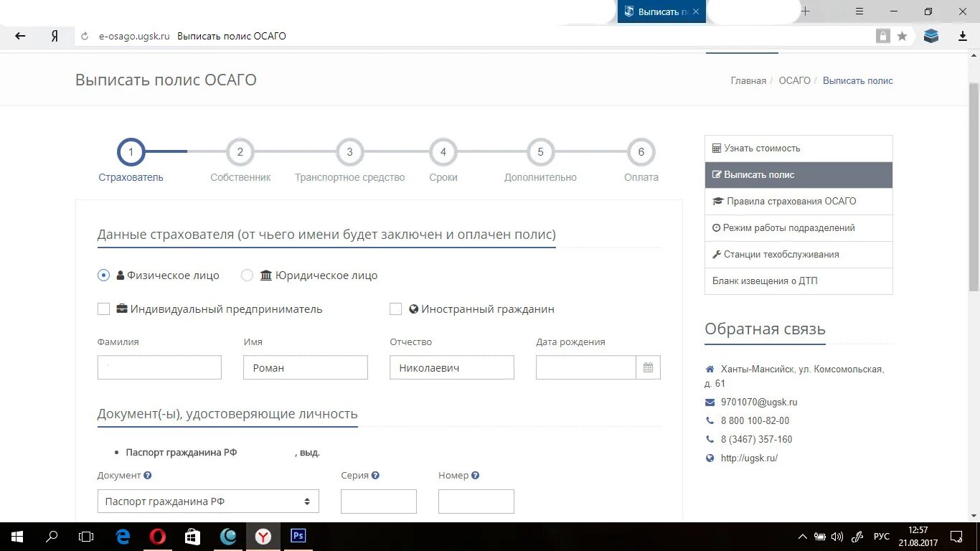Click the Дата рождения input field
Screen dimensions: 980x551
pyautogui.click(x=586, y=367)
